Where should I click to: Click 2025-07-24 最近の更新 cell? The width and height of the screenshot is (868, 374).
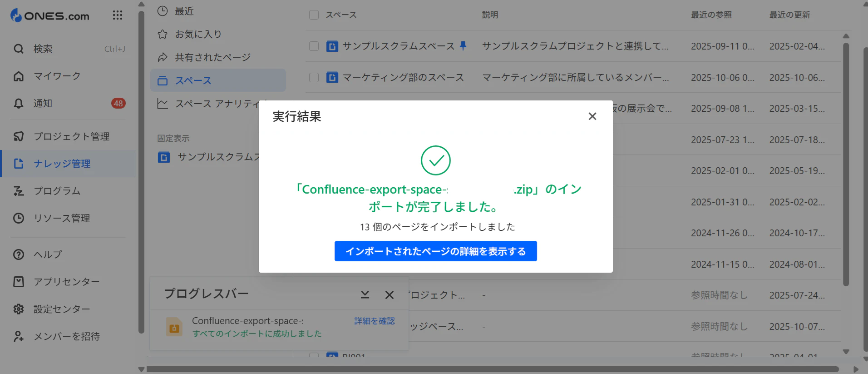tap(797, 295)
